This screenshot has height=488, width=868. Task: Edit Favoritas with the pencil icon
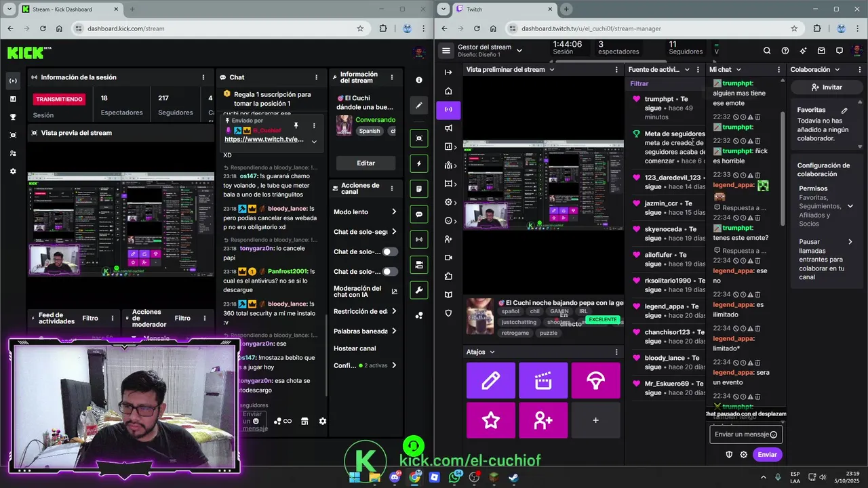tap(844, 110)
